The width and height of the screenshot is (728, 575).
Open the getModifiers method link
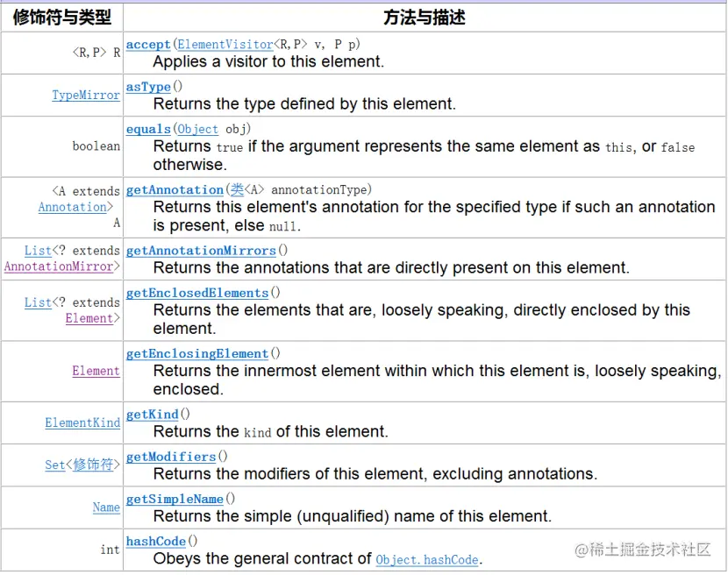171,457
